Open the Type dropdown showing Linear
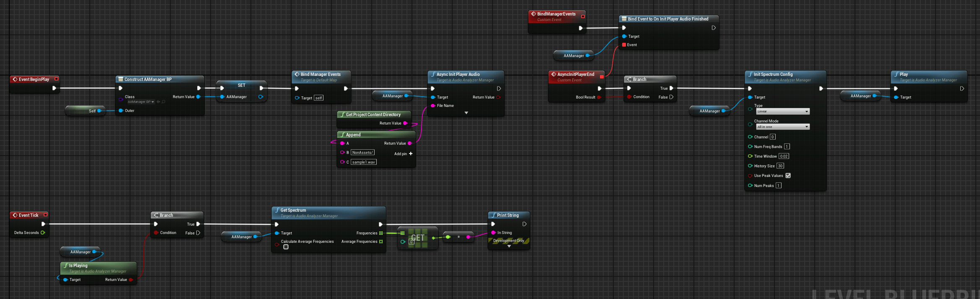The image size is (980, 299). click(782, 112)
